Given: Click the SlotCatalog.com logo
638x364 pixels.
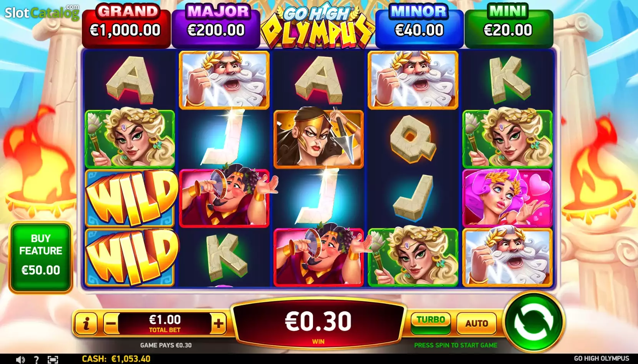Looking at the screenshot, I should tap(42, 13).
